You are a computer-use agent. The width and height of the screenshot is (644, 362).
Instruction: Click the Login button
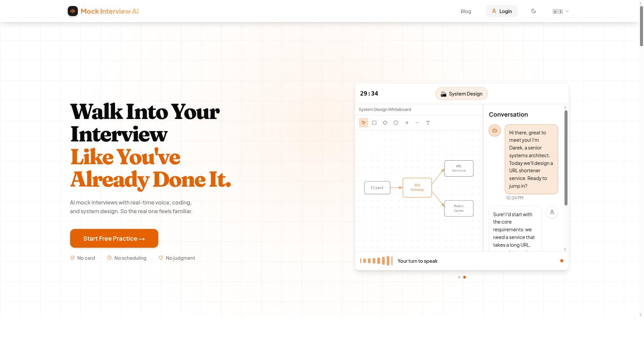coord(502,11)
